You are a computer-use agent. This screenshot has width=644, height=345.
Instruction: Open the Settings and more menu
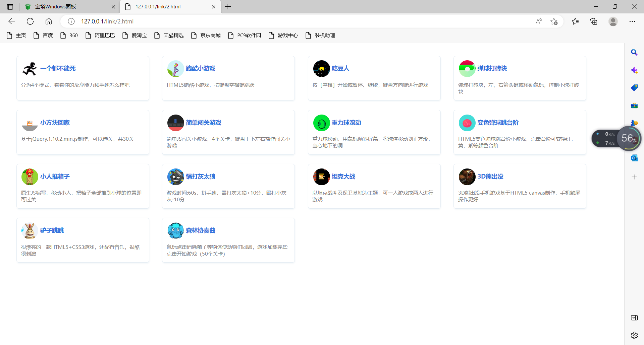pyautogui.click(x=633, y=21)
